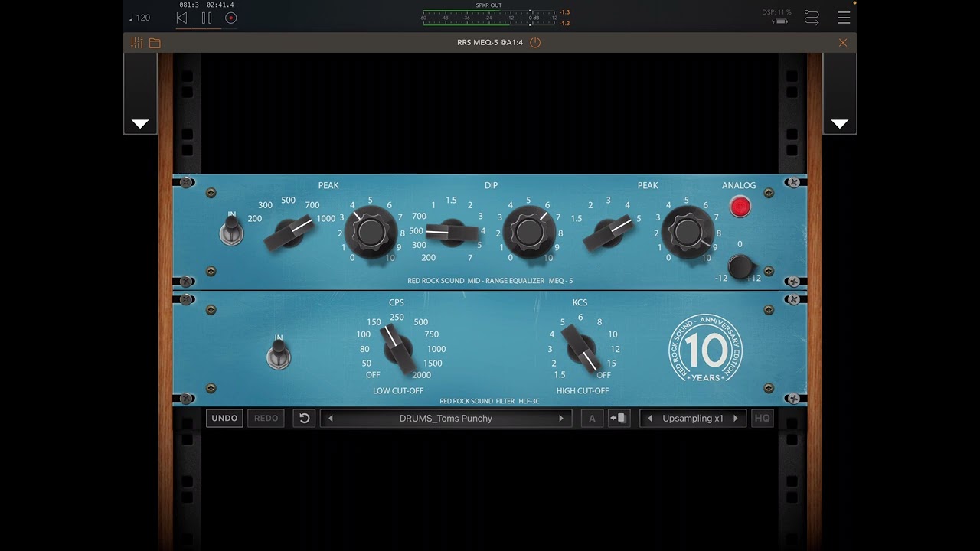Screen dimensions: 980x551
Task: Open the Upsampling x1 selector
Action: point(693,419)
